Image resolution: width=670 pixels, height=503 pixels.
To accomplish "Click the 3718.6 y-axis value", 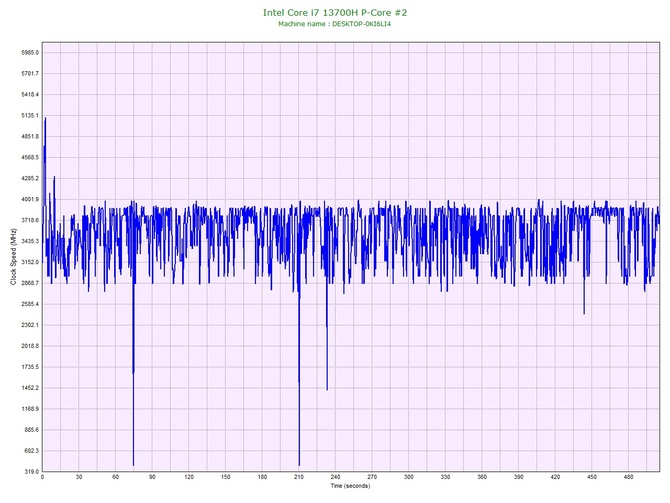I will coord(30,220).
